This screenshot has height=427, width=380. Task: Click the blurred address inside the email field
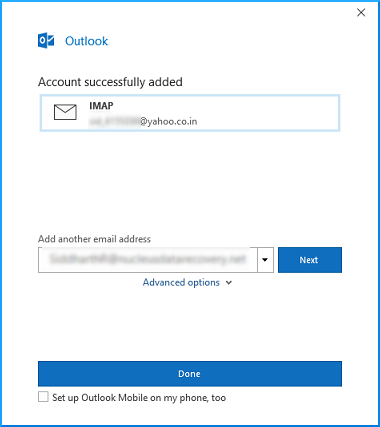point(148,259)
